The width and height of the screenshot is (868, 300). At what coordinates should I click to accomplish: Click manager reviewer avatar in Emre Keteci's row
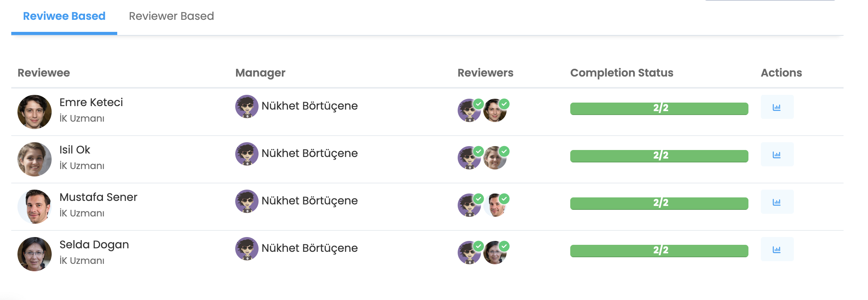(469, 111)
